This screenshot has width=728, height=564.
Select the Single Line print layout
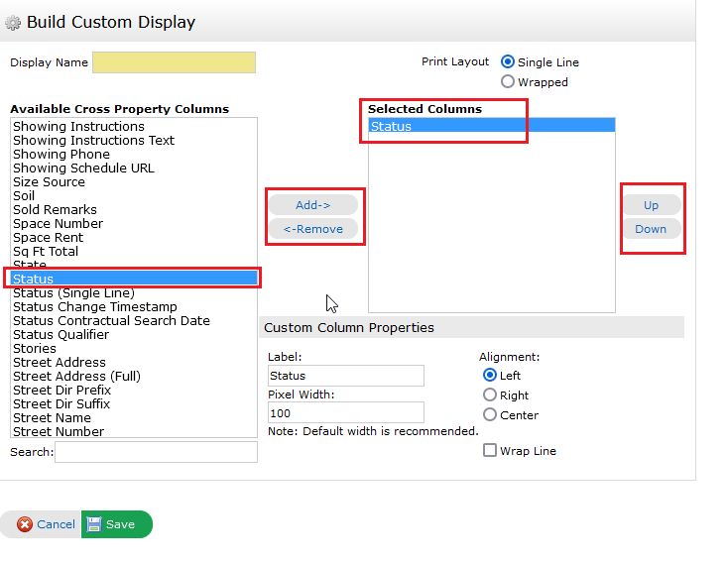pos(508,61)
